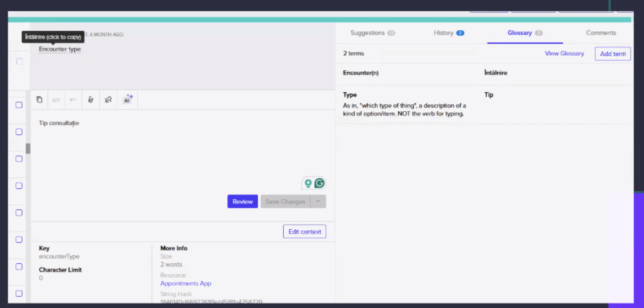Click the glossary note starting 'As in'

pos(404,110)
